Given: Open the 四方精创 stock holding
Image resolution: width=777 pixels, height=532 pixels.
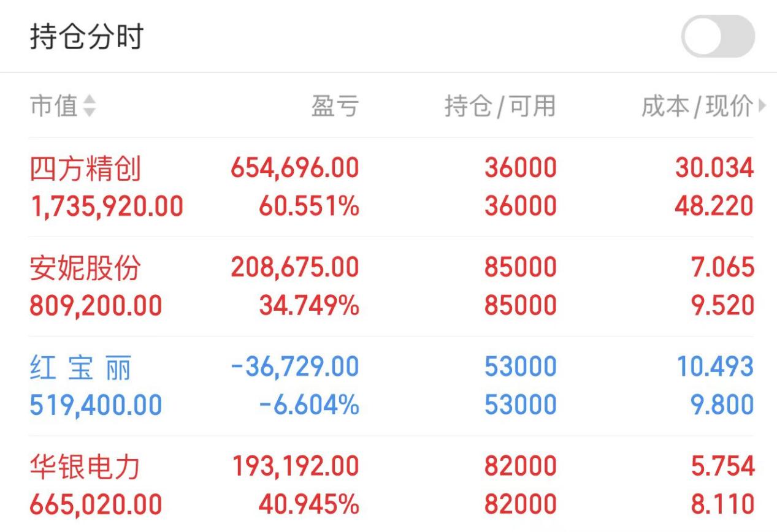Looking at the screenshot, I should (391, 187).
